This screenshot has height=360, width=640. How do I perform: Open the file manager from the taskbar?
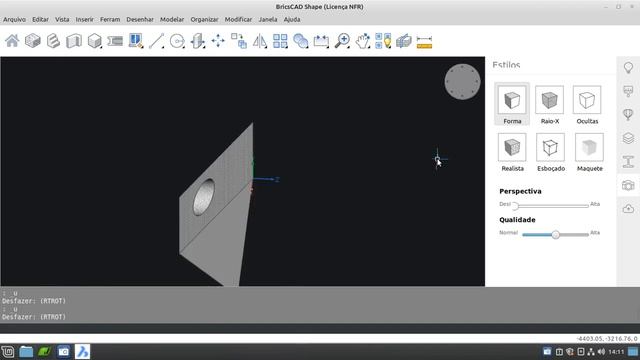click(x=26, y=351)
